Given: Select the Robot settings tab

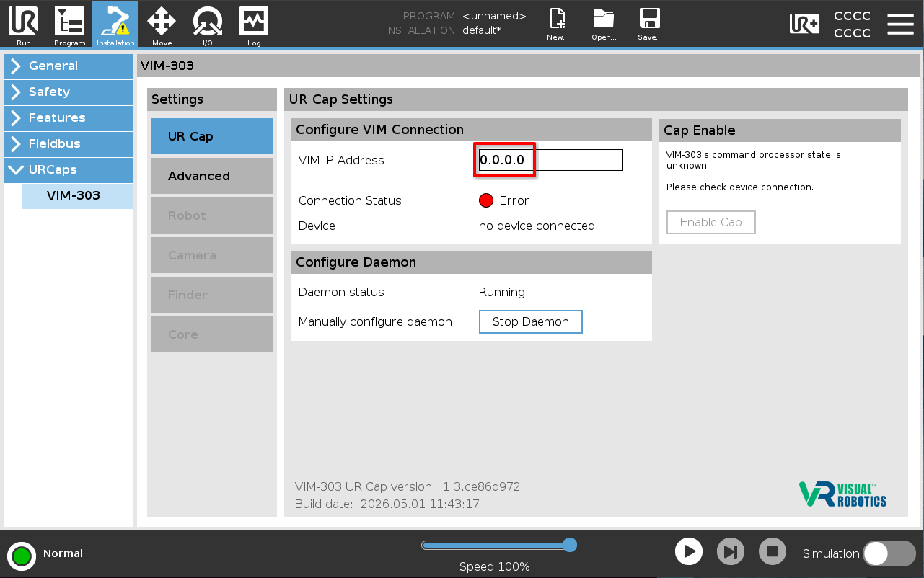Looking at the screenshot, I should pos(212,215).
